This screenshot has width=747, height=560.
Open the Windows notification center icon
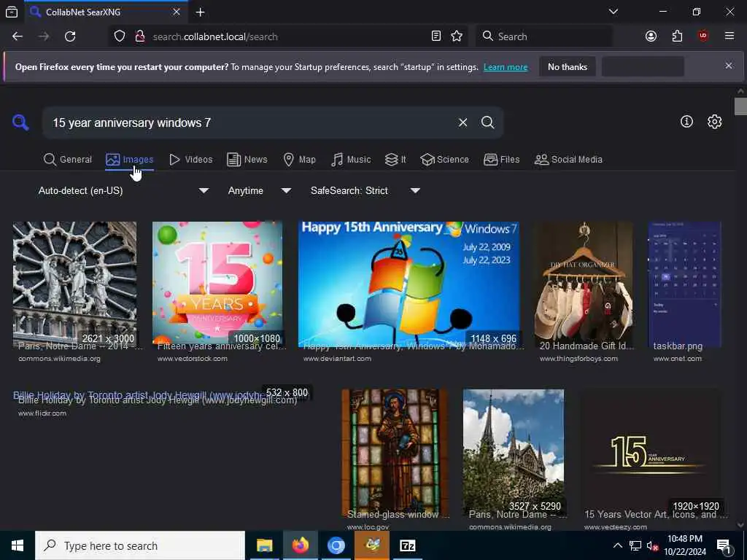[x=723, y=545]
